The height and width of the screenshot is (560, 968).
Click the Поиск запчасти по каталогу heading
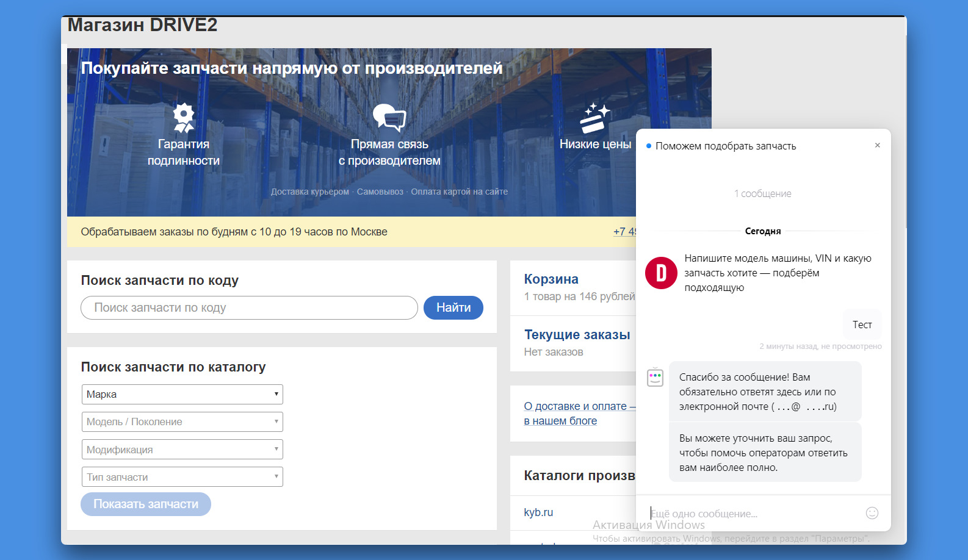coord(173,367)
